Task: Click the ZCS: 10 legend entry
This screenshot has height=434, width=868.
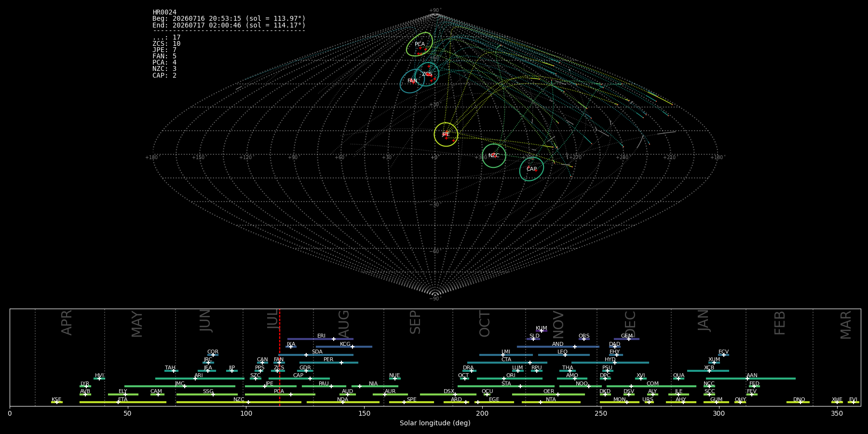Action: [x=166, y=44]
